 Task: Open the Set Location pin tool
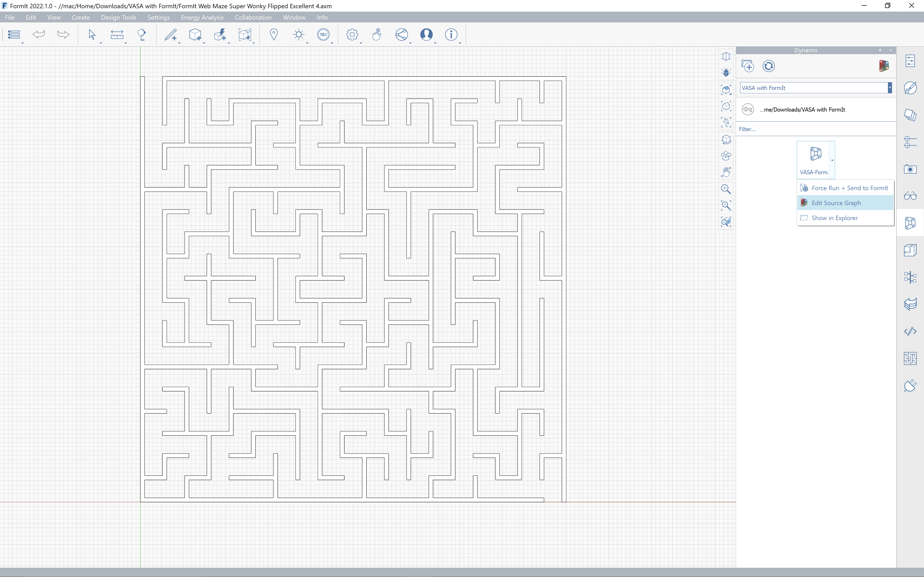[x=274, y=35]
